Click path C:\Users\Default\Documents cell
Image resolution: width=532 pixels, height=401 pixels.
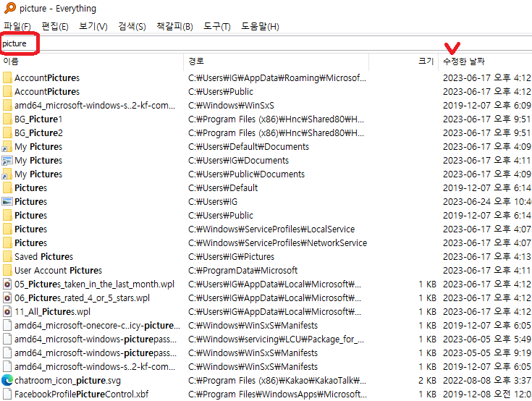click(x=249, y=146)
